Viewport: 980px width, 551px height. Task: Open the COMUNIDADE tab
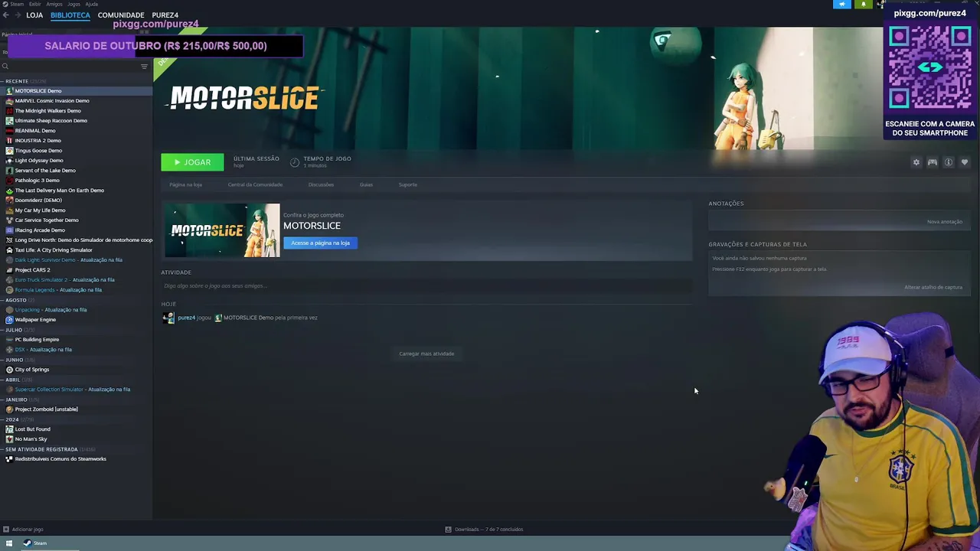(x=121, y=15)
